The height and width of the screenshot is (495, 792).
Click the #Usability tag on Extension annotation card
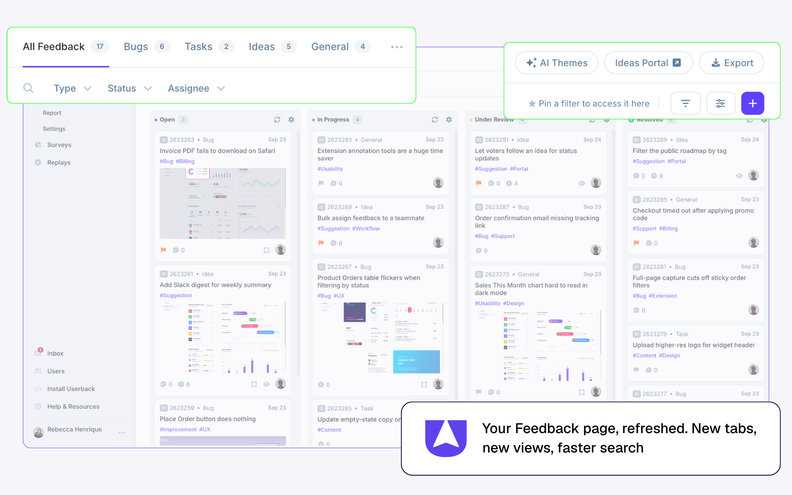[x=330, y=169]
